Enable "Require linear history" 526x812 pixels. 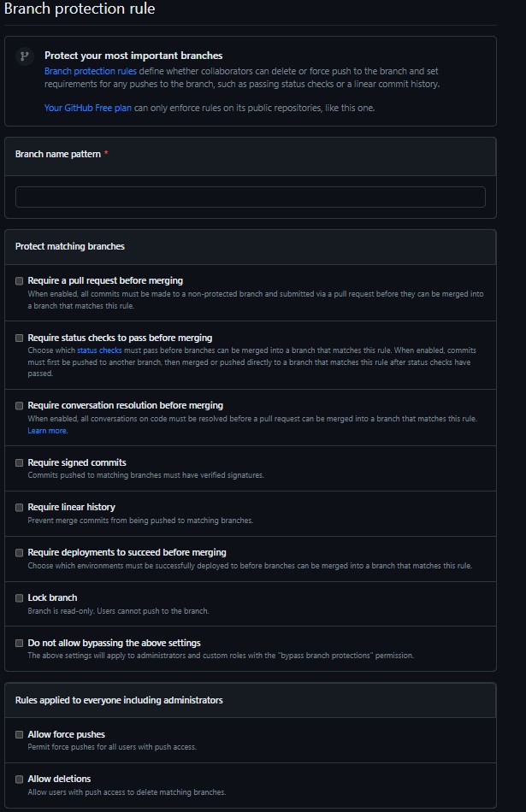click(19, 507)
